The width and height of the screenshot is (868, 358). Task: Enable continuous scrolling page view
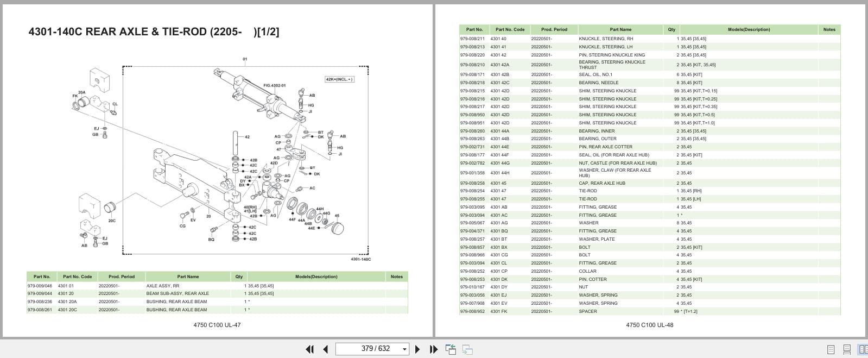click(847, 350)
